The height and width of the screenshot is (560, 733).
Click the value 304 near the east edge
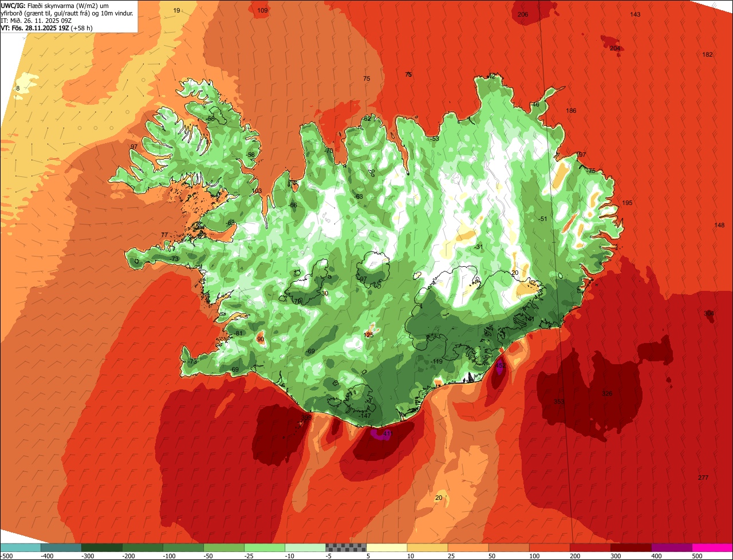click(709, 313)
